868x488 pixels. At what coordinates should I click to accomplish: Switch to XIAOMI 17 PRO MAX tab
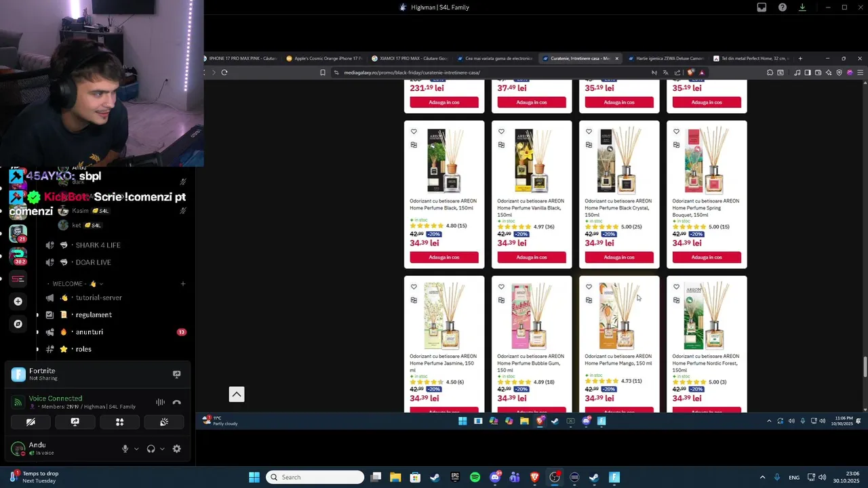[x=410, y=58]
